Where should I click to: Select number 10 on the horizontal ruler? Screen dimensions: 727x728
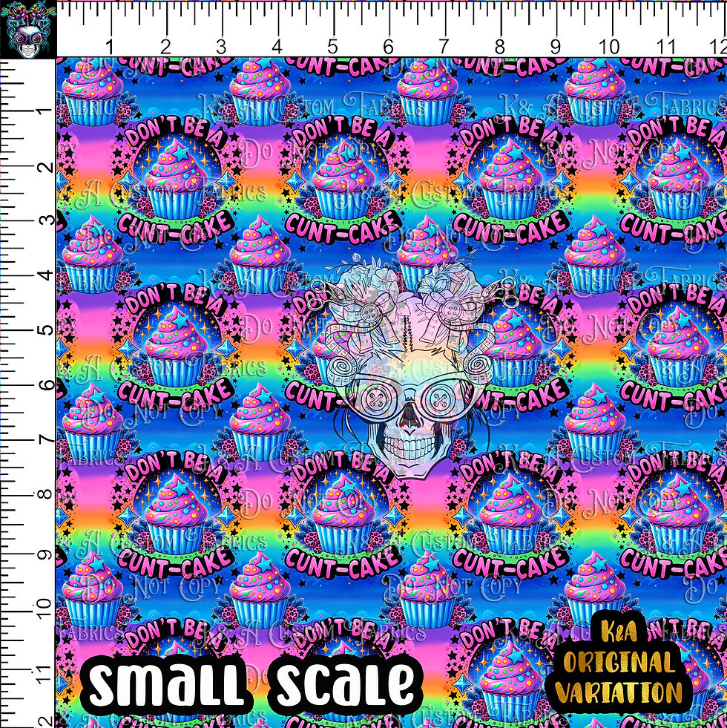[608, 47]
